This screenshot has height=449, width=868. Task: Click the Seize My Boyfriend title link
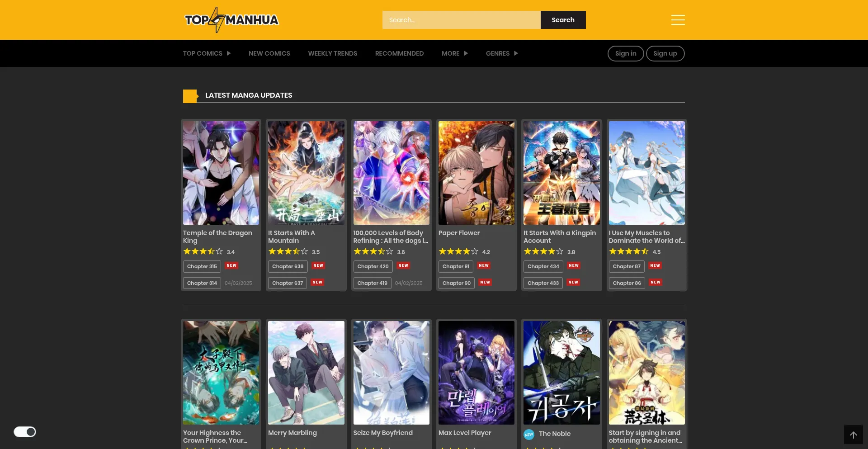(383, 433)
